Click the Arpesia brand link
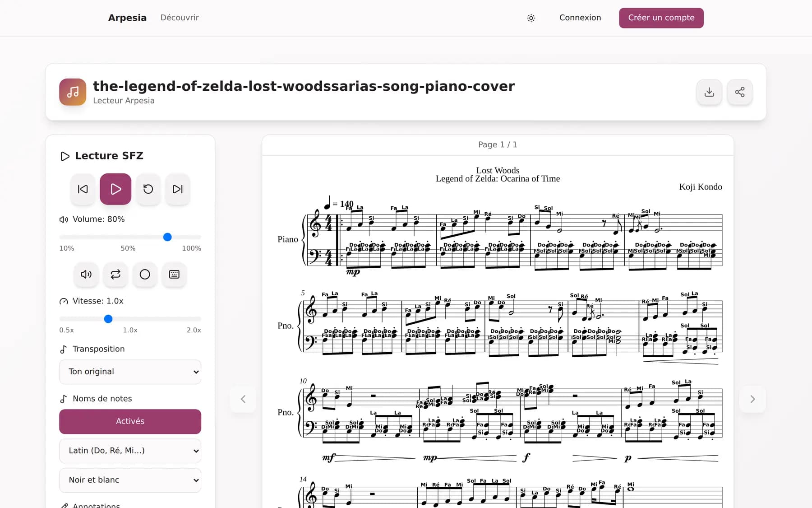This screenshot has width=812, height=508. click(127, 18)
